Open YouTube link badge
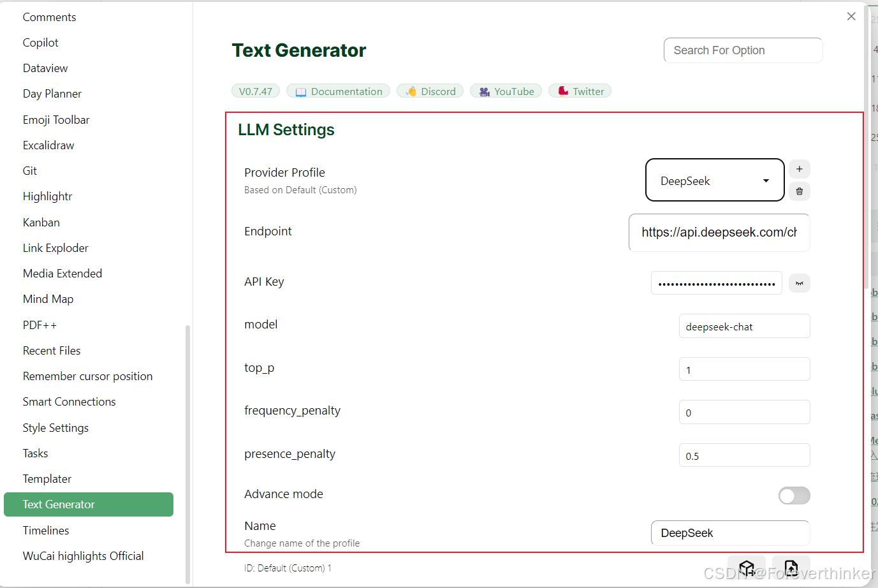Image resolution: width=878 pixels, height=588 pixels. pyautogui.click(x=506, y=91)
